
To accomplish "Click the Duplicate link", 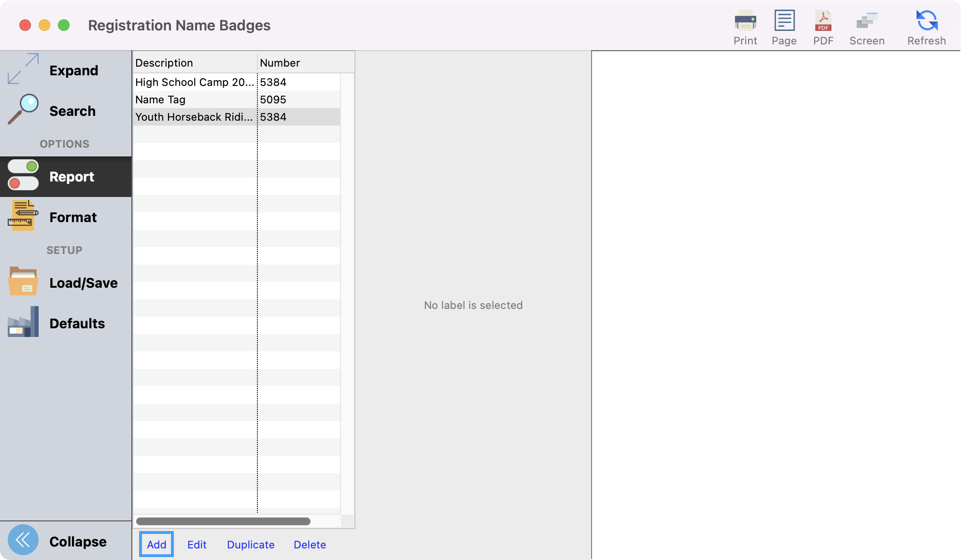I will [251, 545].
